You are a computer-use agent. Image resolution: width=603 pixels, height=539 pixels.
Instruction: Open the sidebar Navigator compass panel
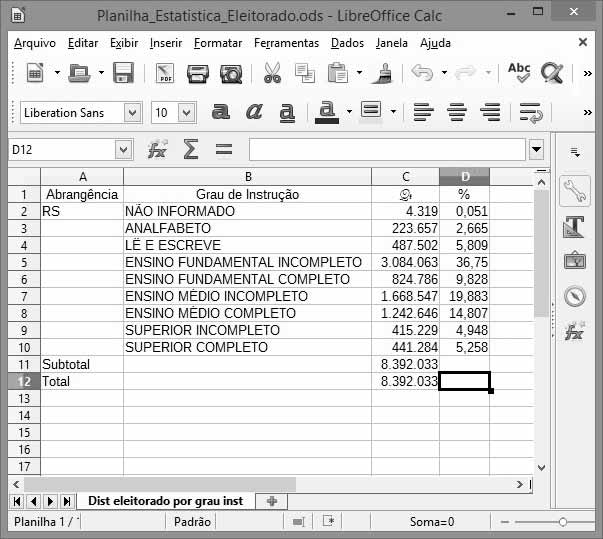(x=575, y=296)
